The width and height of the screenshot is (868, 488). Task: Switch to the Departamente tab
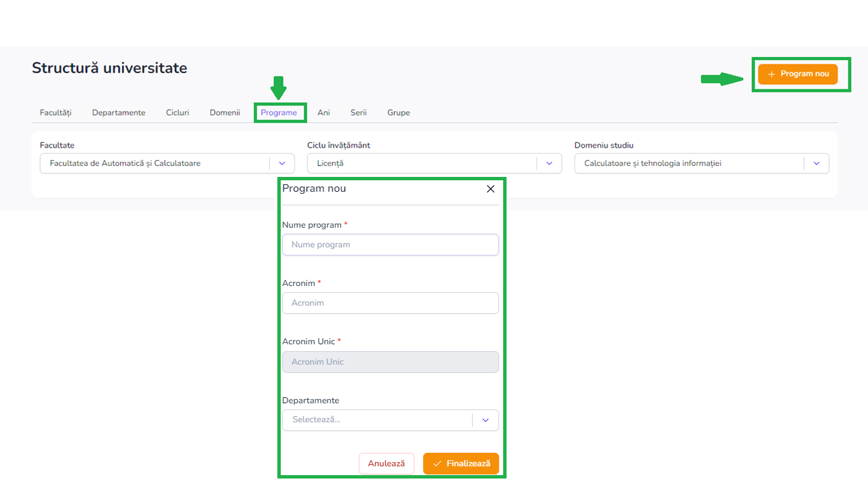point(119,113)
